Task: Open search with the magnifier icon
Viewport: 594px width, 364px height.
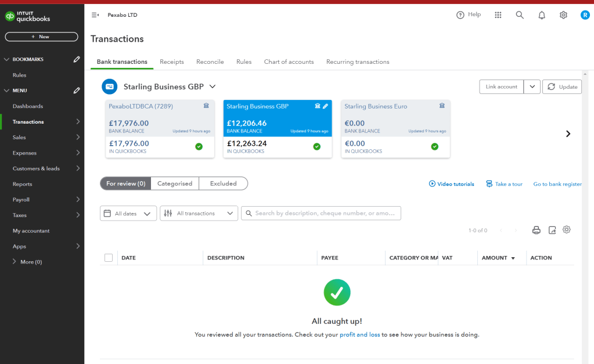Action: pyautogui.click(x=520, y=15)
